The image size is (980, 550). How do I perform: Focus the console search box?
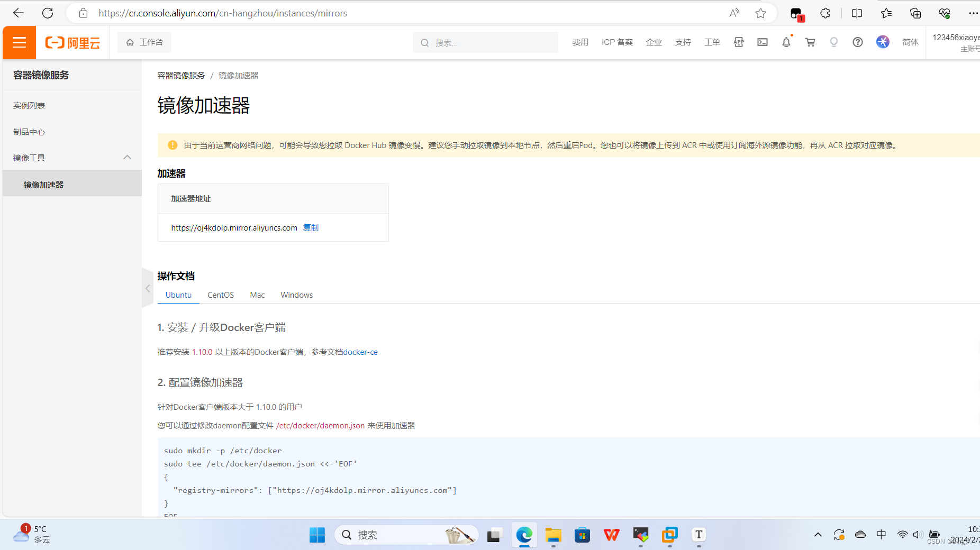[485, 42]
